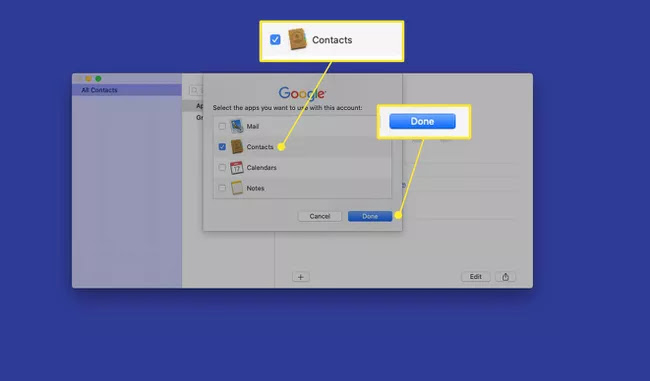
Task: Uncheck the Contacts checkbox in the dialog
Action: pyautogui.click(x=222, y=147)
